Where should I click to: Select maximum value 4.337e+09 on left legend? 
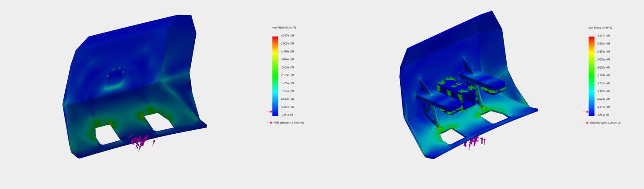[287, 35]
